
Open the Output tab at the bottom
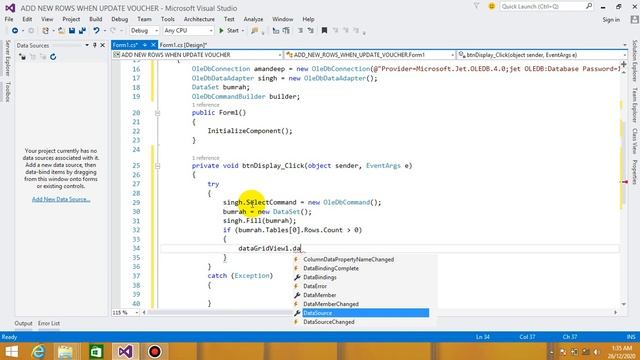pyautogui.click(x=23, y=323)
